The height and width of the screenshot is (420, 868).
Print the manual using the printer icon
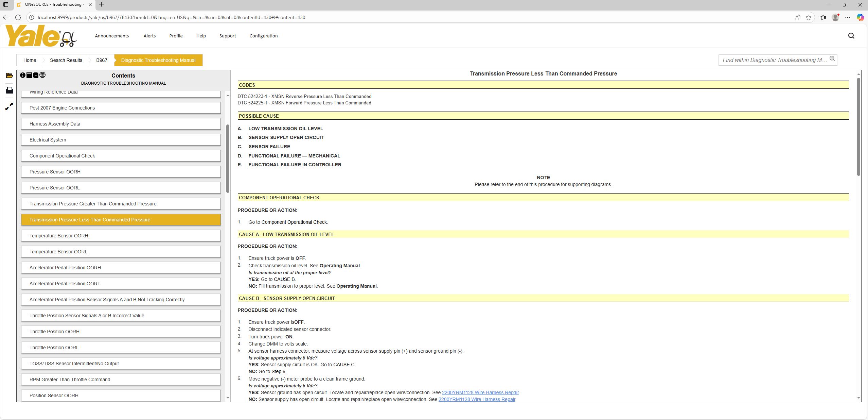(9, 90)
